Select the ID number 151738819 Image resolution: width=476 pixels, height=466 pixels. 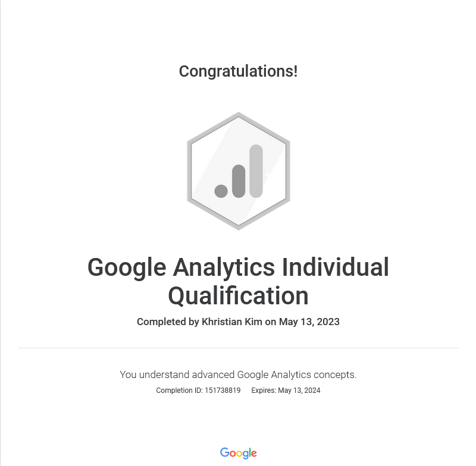[x=223, y=391]
